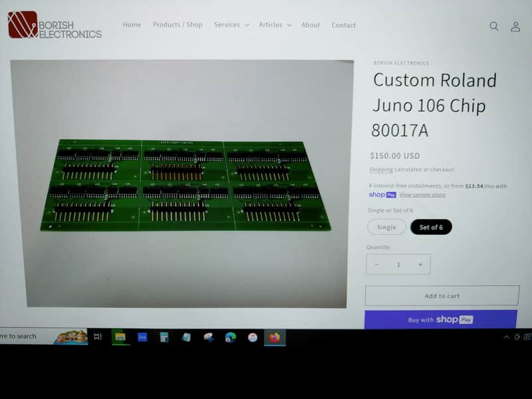Expand the Articles dropdown menu
This screenshot has height=399, width=532.
[x=275, y=25]
